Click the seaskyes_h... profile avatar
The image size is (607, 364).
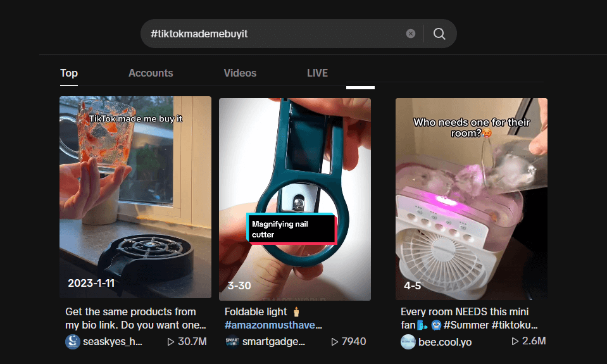(x=72, y=342)
